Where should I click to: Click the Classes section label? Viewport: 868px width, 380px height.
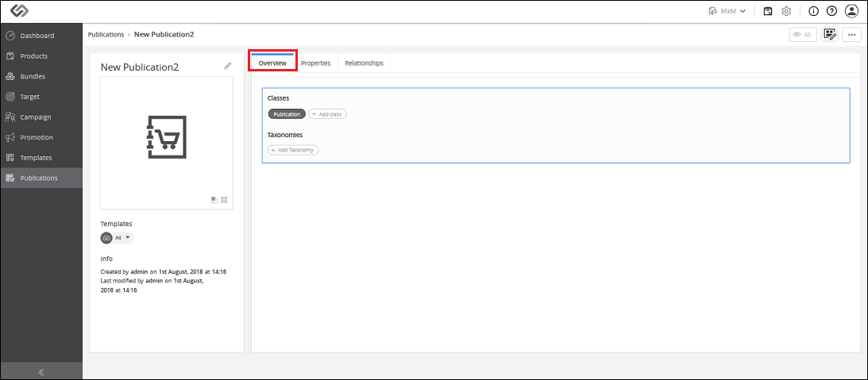[x=279, y=98]
